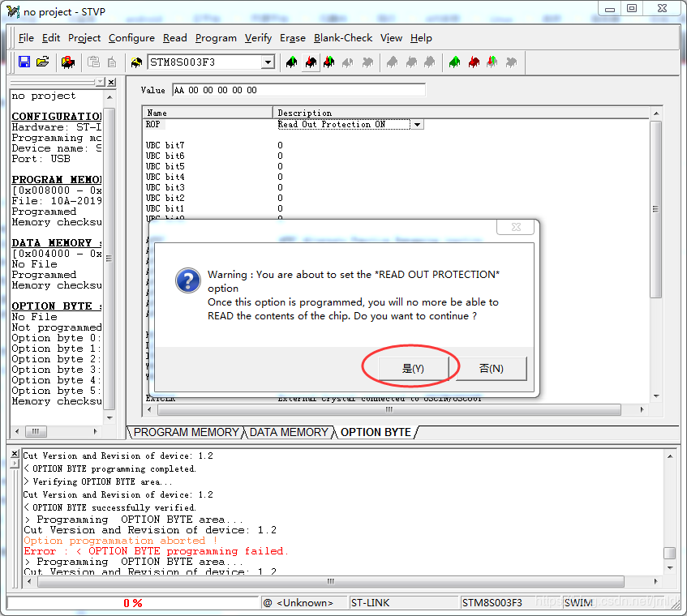Screen dimensions: 687x616
Task: Open the Read menu
Action: tap(175, 38)
